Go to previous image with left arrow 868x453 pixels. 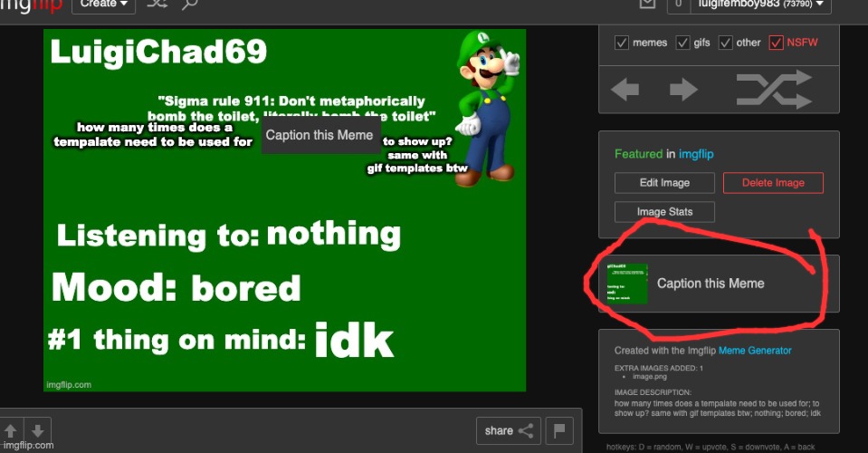tap(625, 89)
